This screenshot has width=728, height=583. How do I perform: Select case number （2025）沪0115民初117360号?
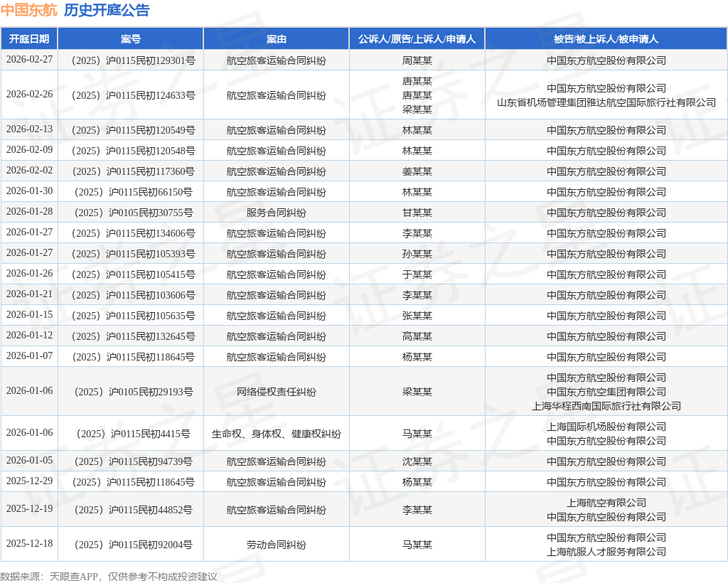131,171
